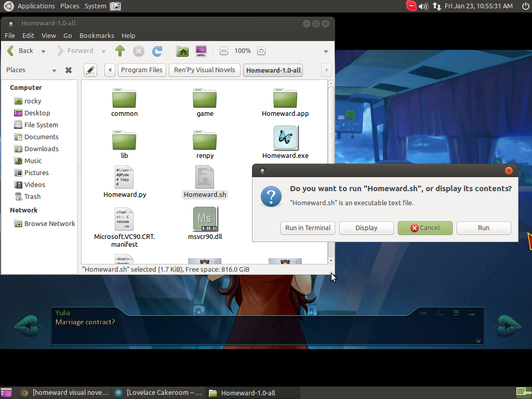Zoom out the folder view
532x399 pixels.
pos(223,51)
